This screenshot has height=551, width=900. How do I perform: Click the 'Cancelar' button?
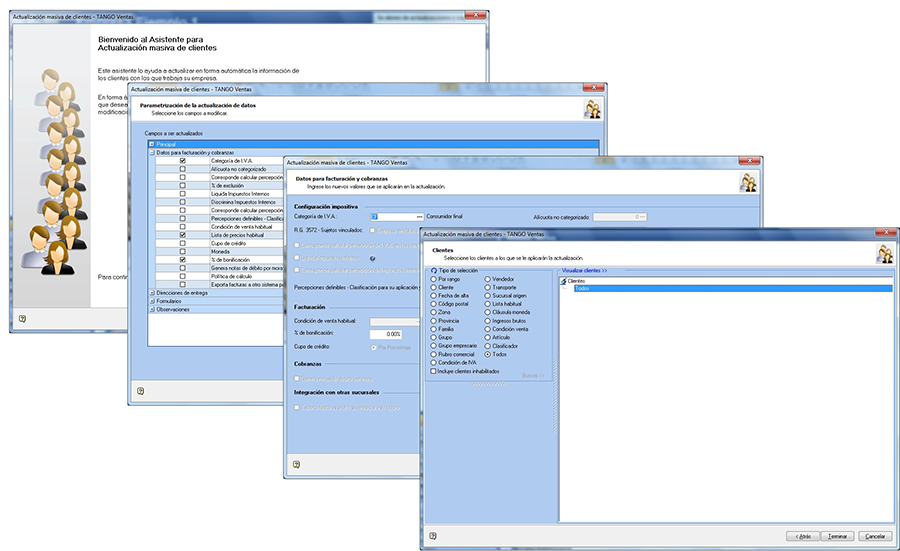875,536
